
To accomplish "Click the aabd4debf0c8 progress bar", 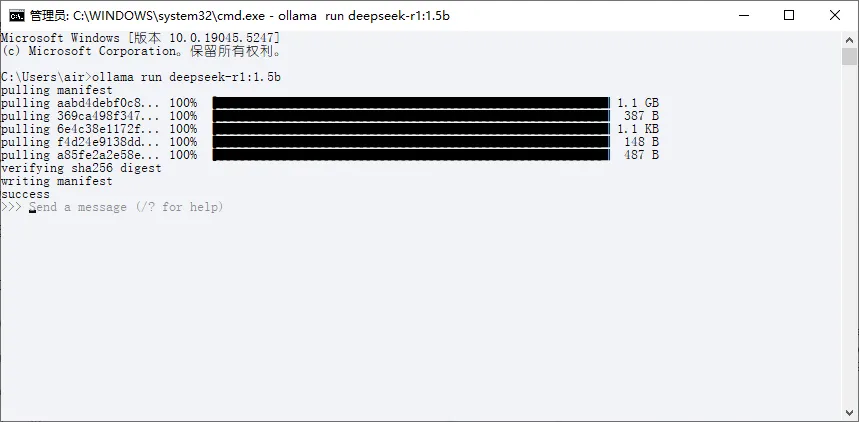I will [411, 102].
